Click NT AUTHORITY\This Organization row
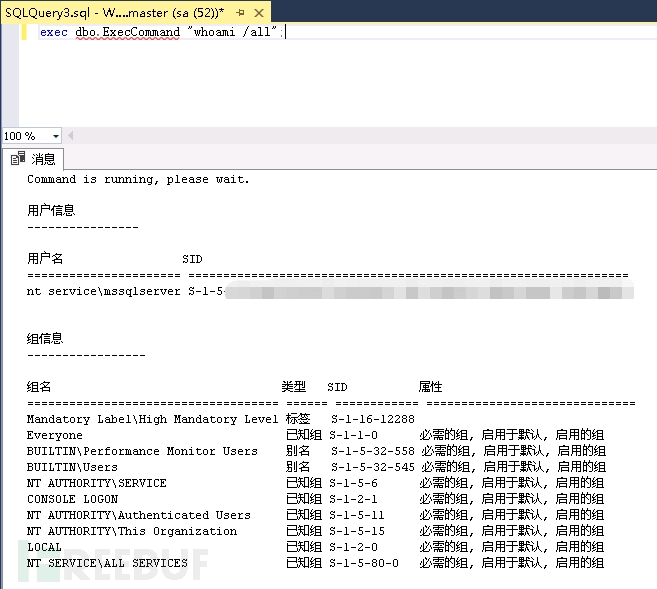 315,531
